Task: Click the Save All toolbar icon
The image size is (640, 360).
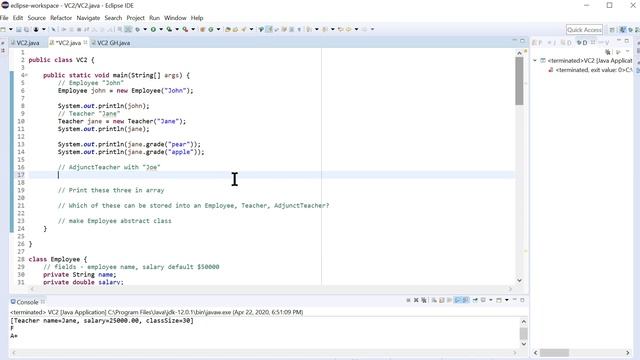Action: 27,29
